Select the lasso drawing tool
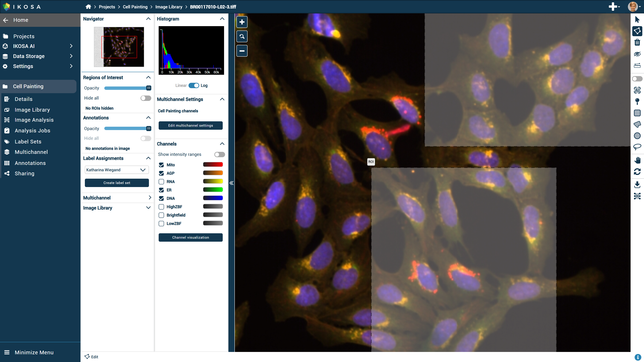The image size is (644, 362). 637,147
